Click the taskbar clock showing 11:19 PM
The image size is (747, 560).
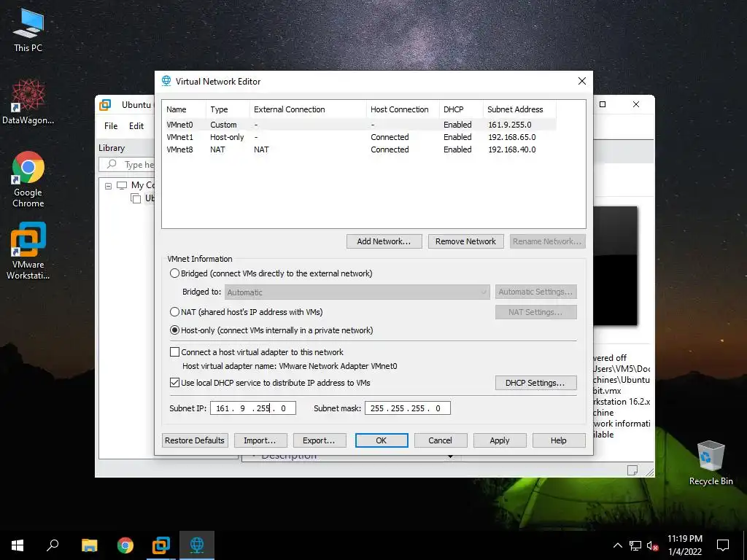click(684, 545)
